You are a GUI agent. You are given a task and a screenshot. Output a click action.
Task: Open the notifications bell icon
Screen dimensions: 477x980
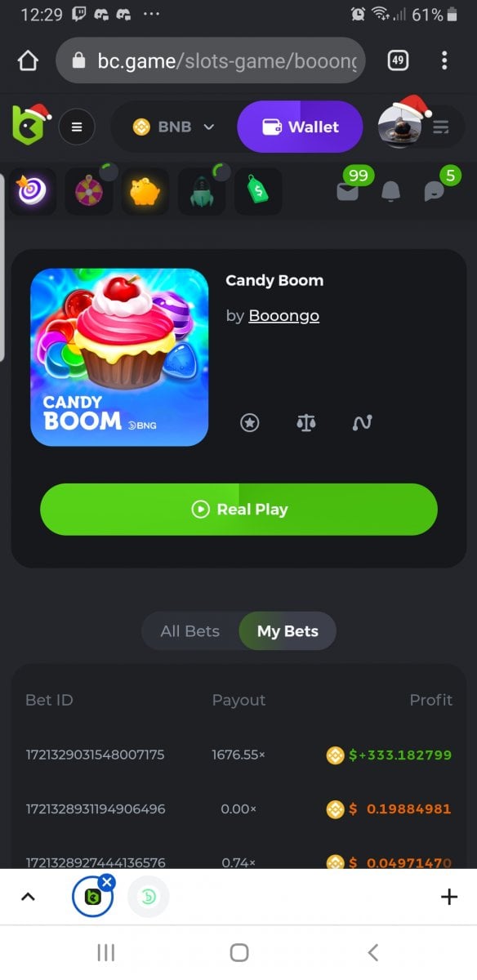[391, 191]
